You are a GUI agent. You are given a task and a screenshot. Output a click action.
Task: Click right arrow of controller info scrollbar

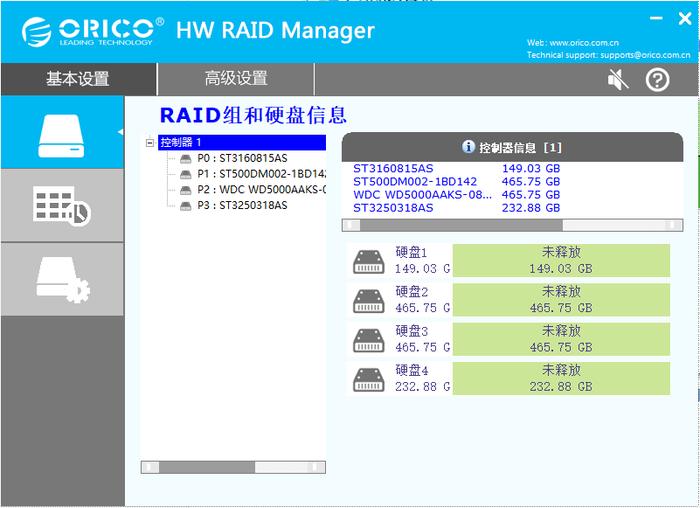tap(672, 225)
